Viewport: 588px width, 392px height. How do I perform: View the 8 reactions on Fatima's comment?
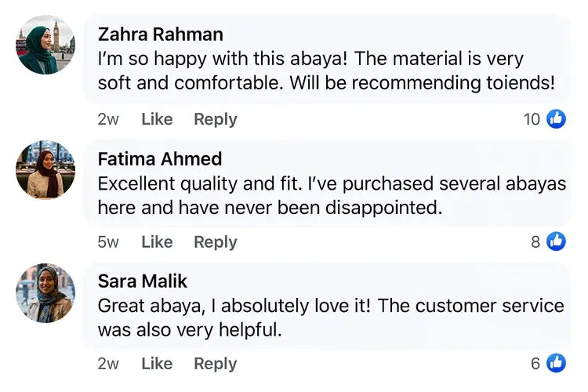click(535, 241)
